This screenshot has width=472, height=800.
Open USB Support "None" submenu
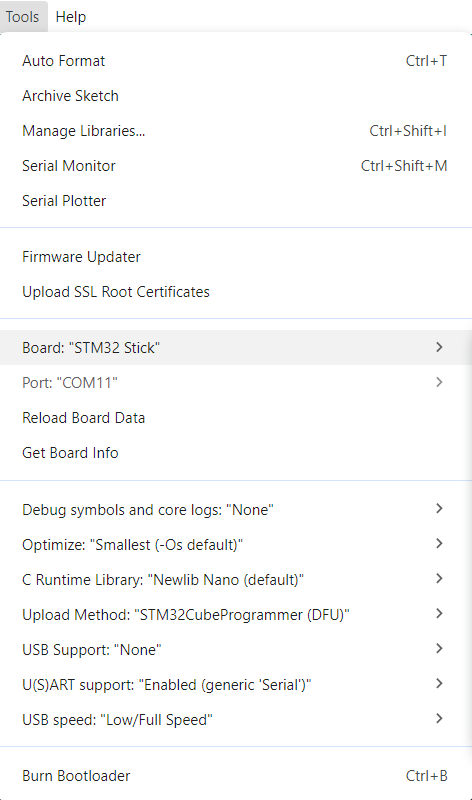coord(236,649)
